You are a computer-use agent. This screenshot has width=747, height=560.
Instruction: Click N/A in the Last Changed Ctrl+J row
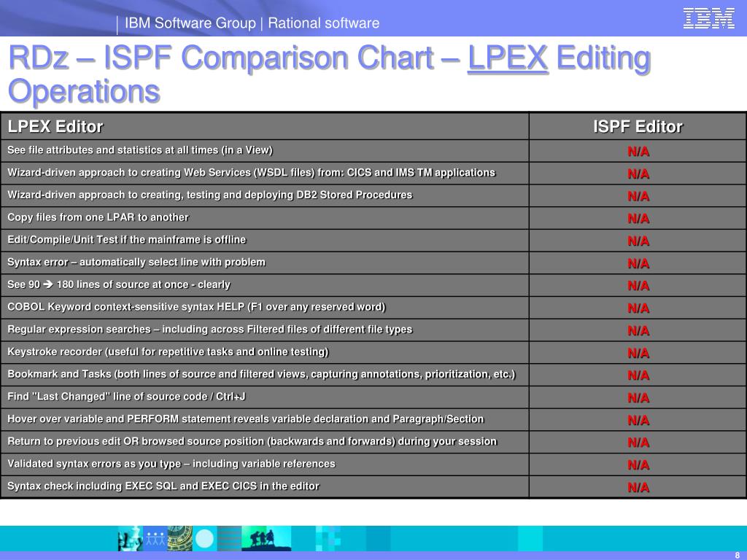(x=638, y=397)
